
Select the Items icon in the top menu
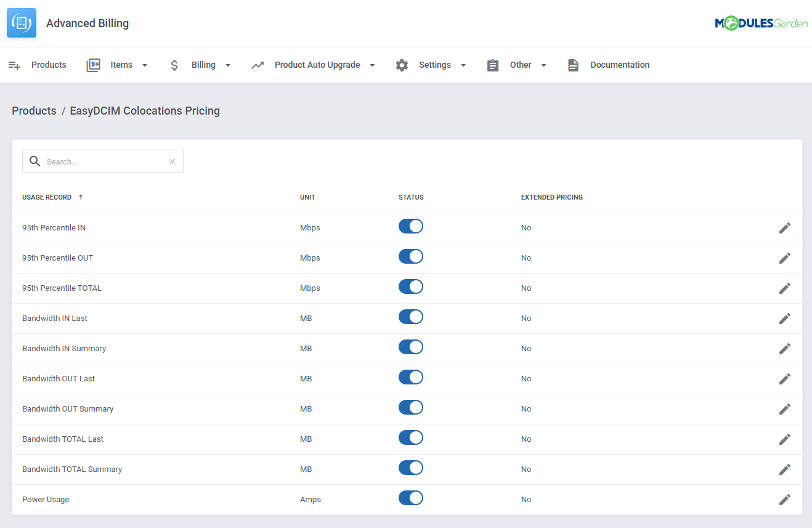tap(93, 64)
